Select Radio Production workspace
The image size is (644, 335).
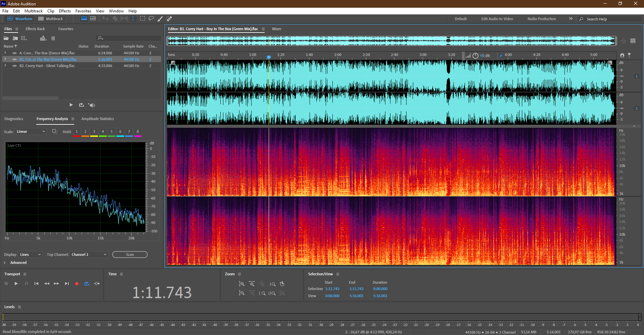click(542, 19)
